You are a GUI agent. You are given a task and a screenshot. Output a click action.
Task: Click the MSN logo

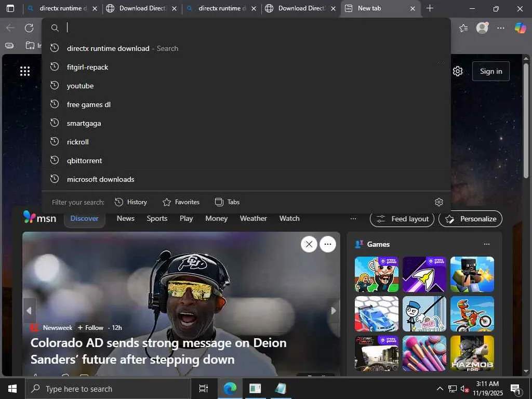(39, 218)
